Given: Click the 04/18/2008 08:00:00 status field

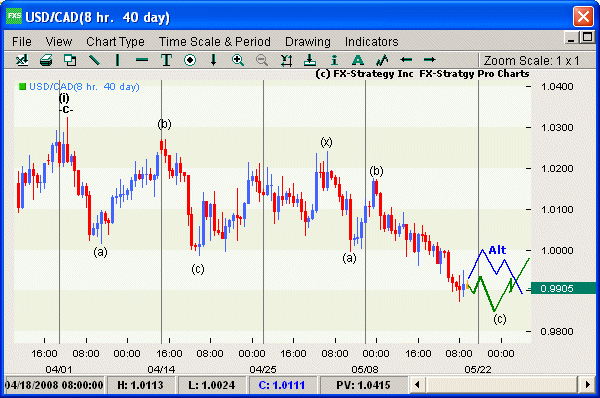Looking at the screenshot, I should point(54,385).
